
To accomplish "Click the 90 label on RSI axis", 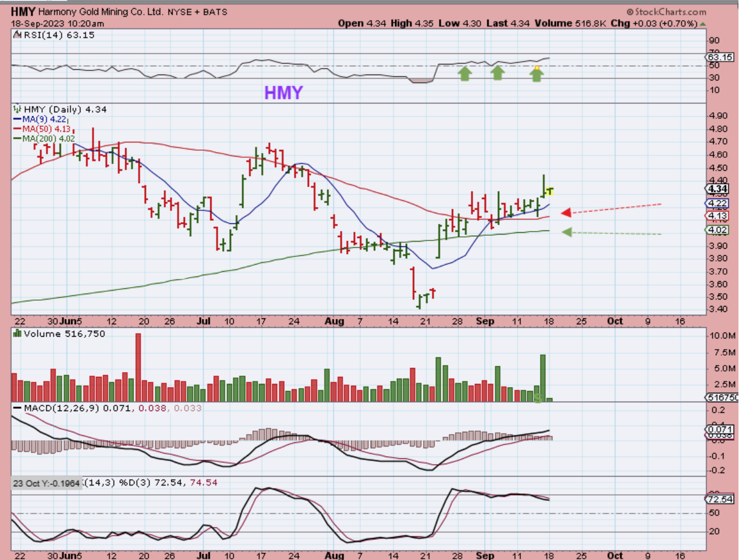I will coord(714,41).
